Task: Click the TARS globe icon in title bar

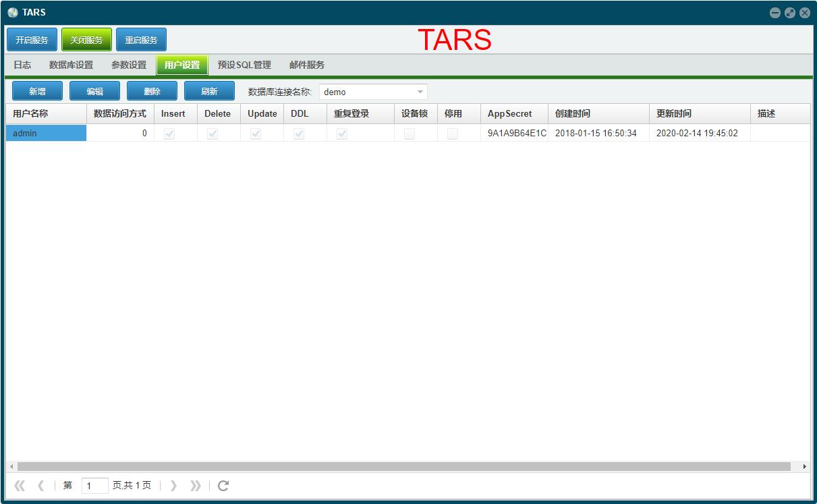Action: pos(13,12)
